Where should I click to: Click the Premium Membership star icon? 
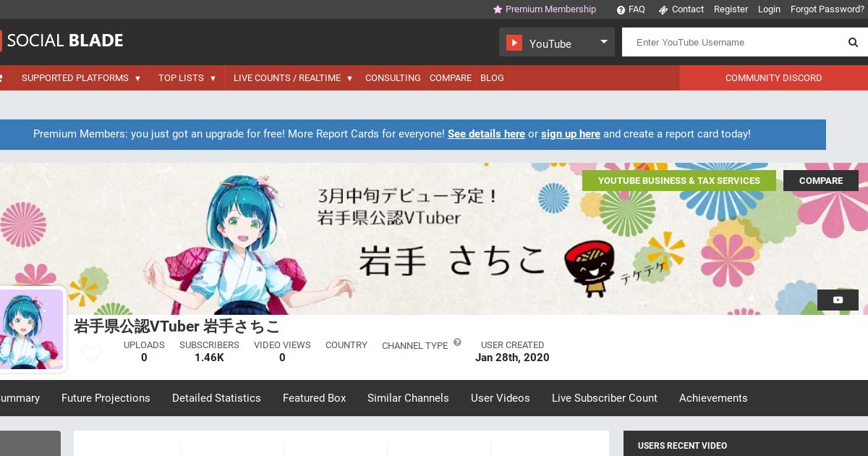coord(498,9)
